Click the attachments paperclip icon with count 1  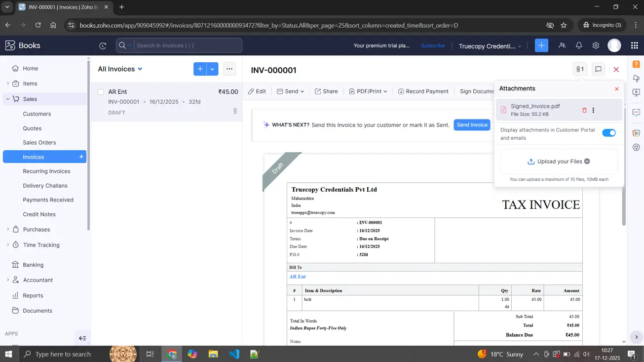[580, 70]
